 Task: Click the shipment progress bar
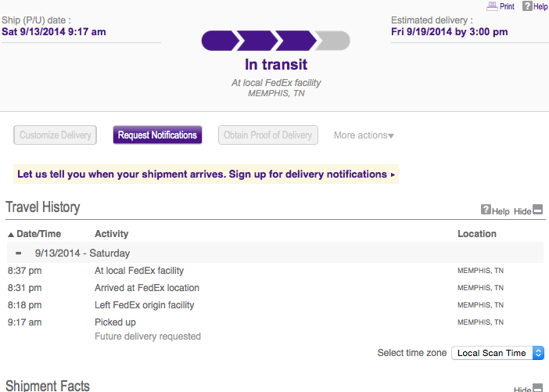[275, 40]
